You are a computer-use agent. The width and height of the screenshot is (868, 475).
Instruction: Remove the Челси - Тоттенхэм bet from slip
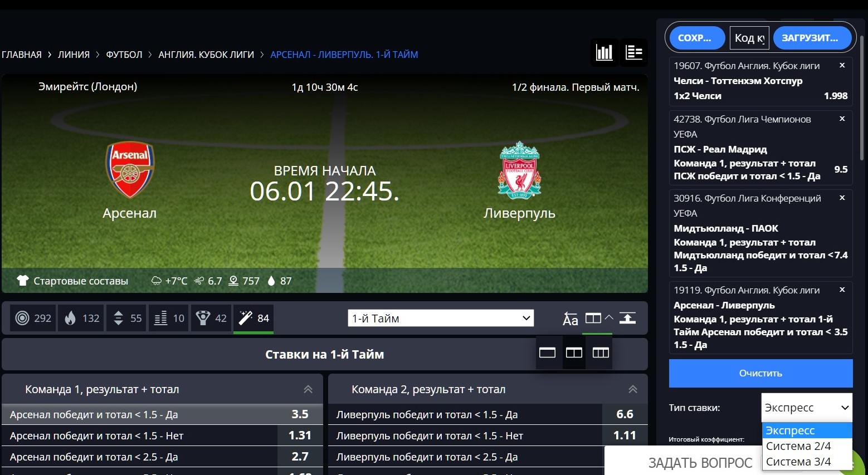pos(842,65)
